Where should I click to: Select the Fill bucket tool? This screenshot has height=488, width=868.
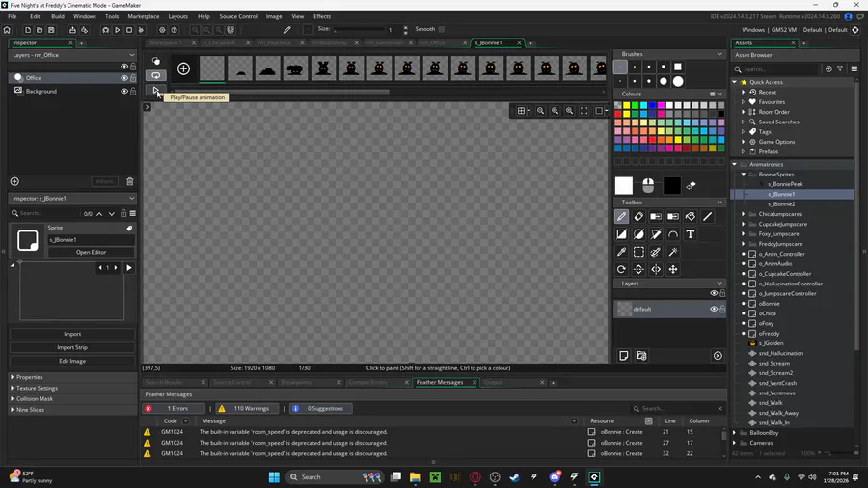click(690, 217)
